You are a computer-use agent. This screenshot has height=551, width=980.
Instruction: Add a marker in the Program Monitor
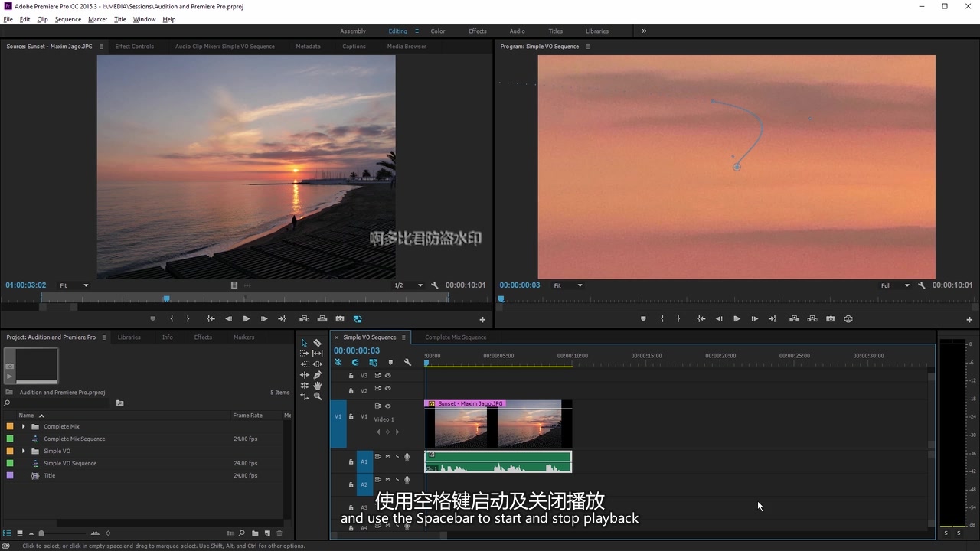click(x=643, y=319)
